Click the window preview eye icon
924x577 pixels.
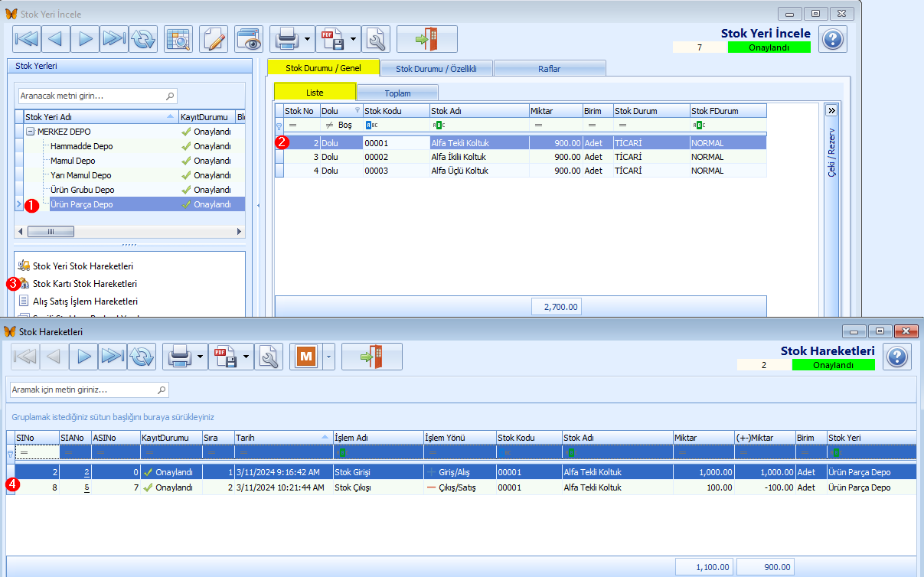(249, 38)
